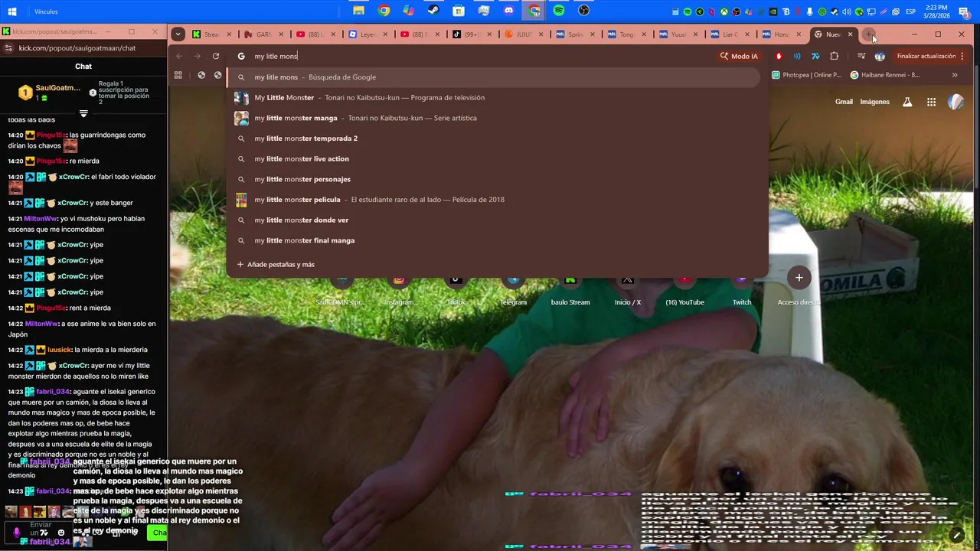This screenshot has width=980, height=551.
Task: Open Spotify from the taskbar
Action: coord(559,11)
